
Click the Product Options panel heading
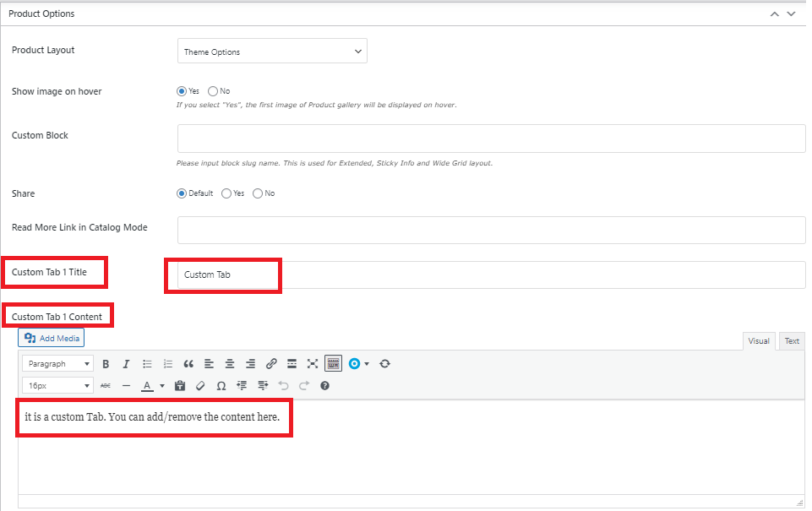(41, 14)
